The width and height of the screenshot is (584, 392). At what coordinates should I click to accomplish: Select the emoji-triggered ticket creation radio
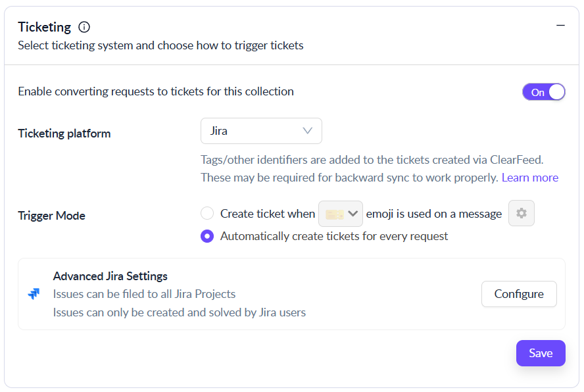coord(207,214)
